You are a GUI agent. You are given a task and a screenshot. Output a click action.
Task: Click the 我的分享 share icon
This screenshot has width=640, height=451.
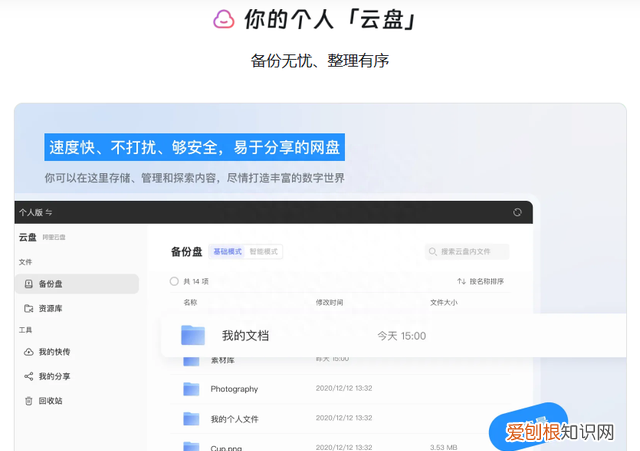point(29,376)
